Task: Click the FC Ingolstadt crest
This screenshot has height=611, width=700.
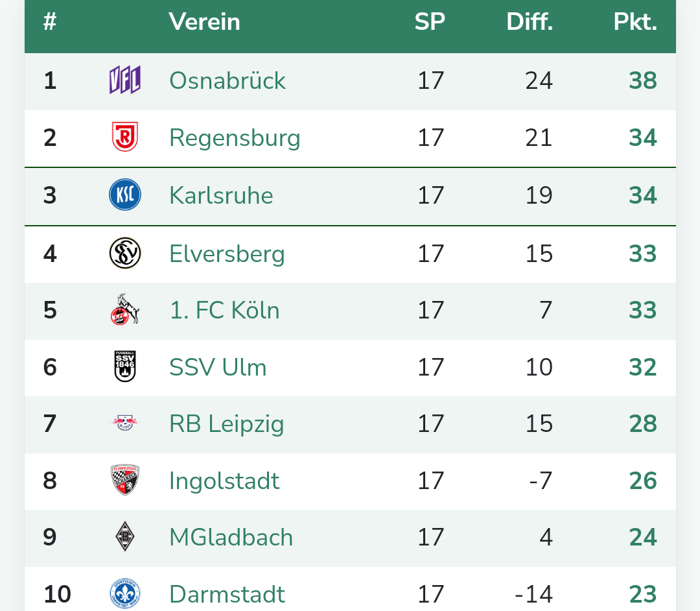Action: coord(125,481)
